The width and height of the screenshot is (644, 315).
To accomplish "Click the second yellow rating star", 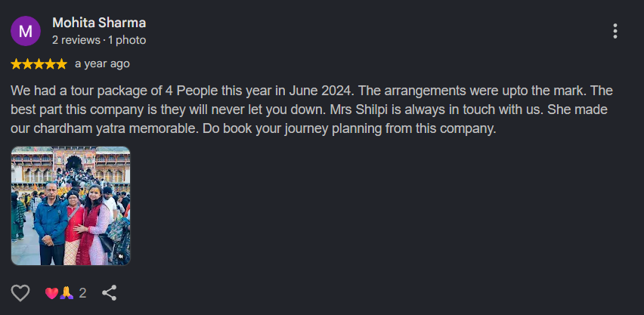I will 27,64.
